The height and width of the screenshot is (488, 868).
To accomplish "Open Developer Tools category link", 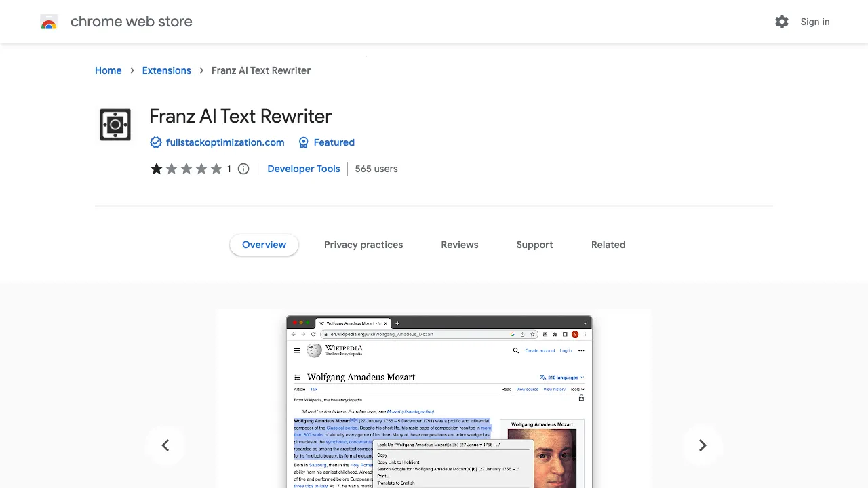I will (x=304, y=169).
